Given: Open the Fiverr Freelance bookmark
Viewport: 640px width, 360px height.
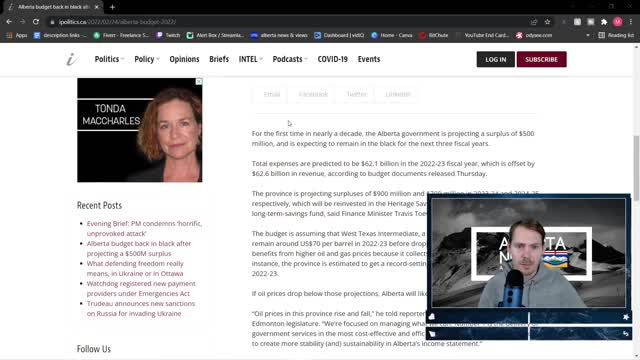Looking at the screenshot, I should (x=121, y=36).
